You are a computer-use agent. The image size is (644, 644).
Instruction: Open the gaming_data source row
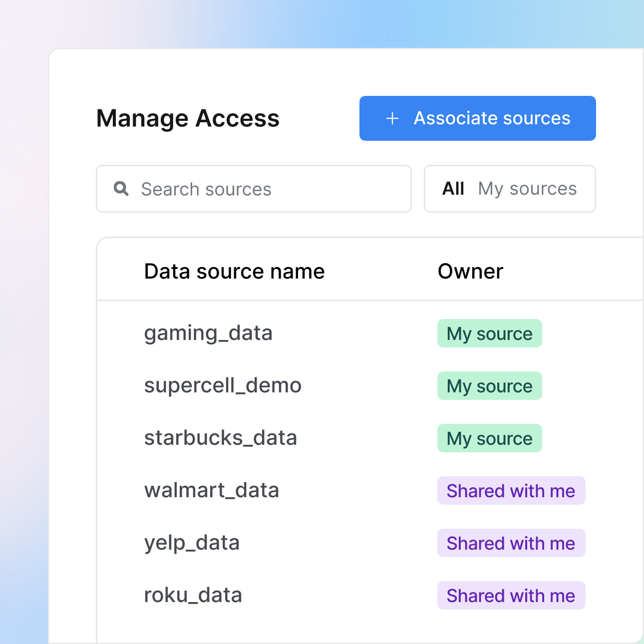(x=208, y=333)
